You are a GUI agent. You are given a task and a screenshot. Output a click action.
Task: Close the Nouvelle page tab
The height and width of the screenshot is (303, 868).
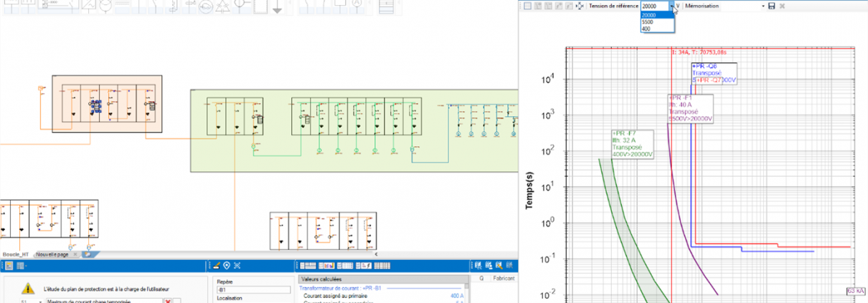click(x=75, y=254)
